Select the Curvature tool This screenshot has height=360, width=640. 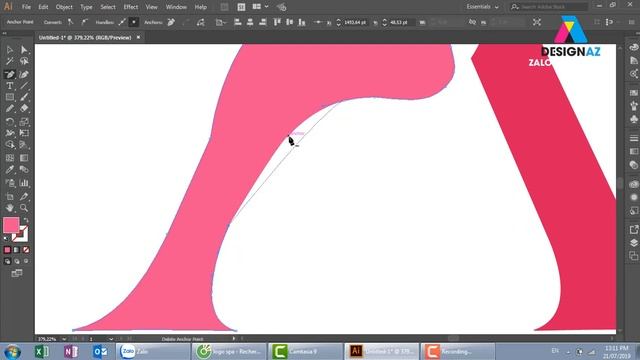24,74
